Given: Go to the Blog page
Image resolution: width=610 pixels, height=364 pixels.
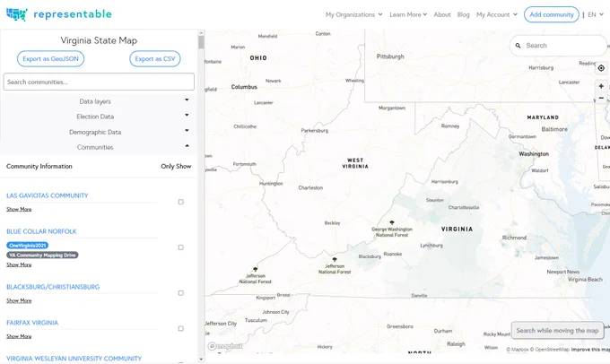Looking at the screenshot, I should tap(464, 14).
